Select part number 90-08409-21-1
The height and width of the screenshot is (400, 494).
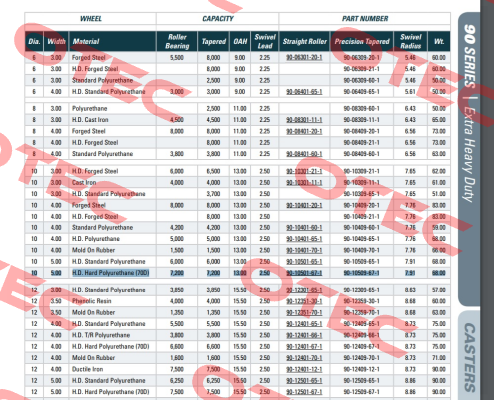(362, 143)
